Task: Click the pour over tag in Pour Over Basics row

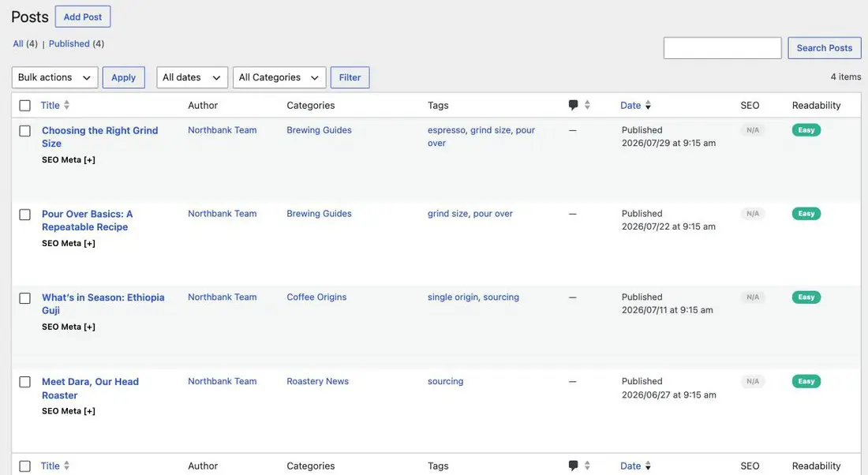Action: point(492,214)
